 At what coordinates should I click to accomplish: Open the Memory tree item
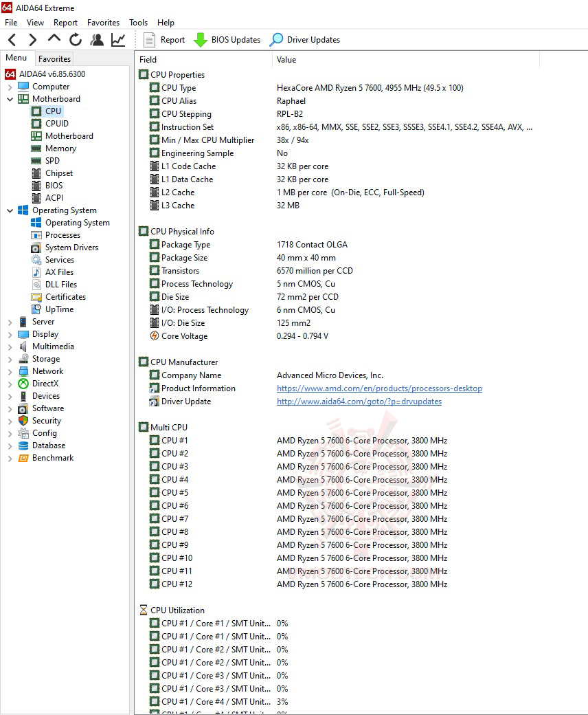coord(54,148)
